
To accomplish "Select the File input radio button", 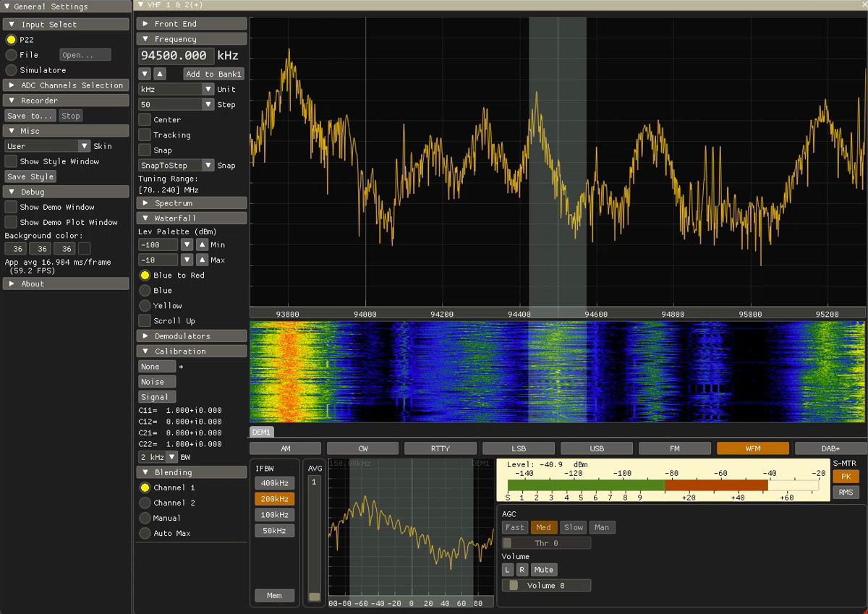I will click(11, 55).
